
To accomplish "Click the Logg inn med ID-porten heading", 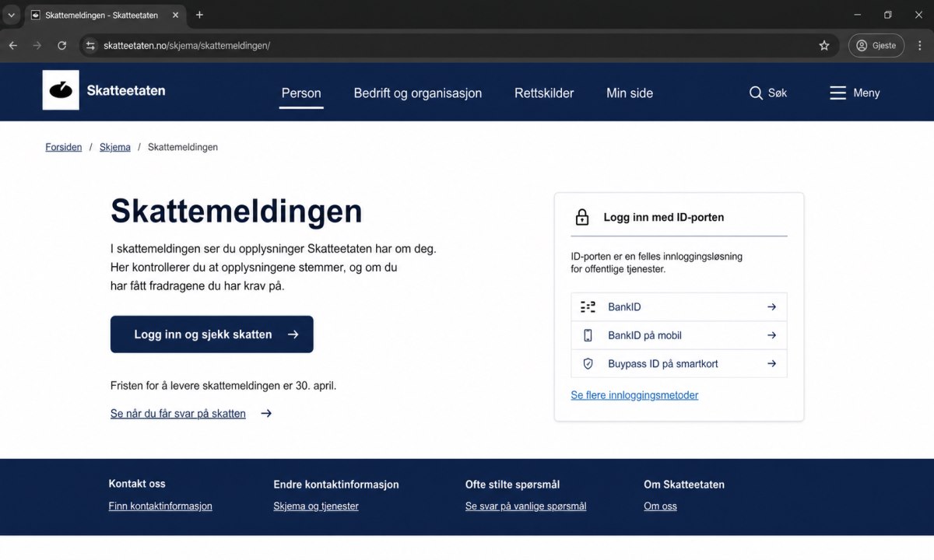I will pos(664,217).
